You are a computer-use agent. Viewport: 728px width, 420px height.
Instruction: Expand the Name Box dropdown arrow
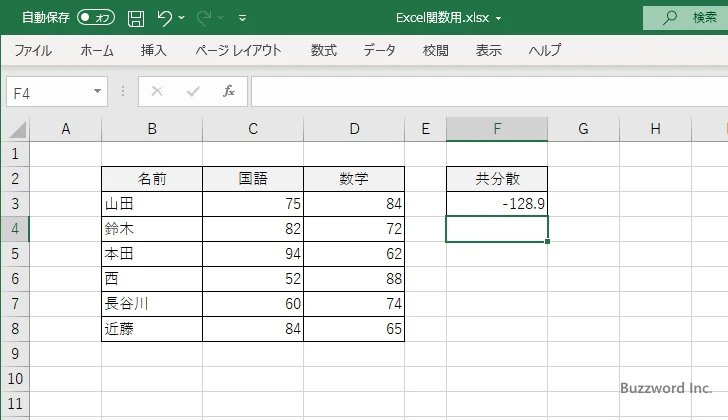coord(97,91)
